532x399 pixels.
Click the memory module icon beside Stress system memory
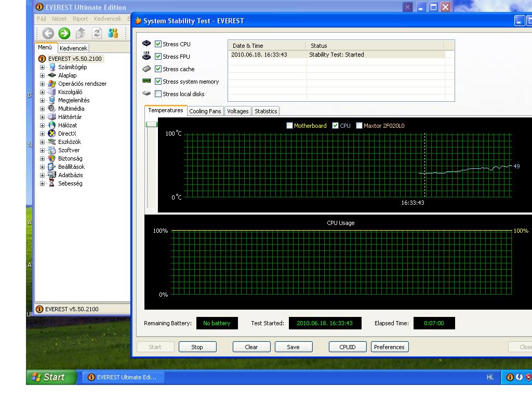[147, 81]
